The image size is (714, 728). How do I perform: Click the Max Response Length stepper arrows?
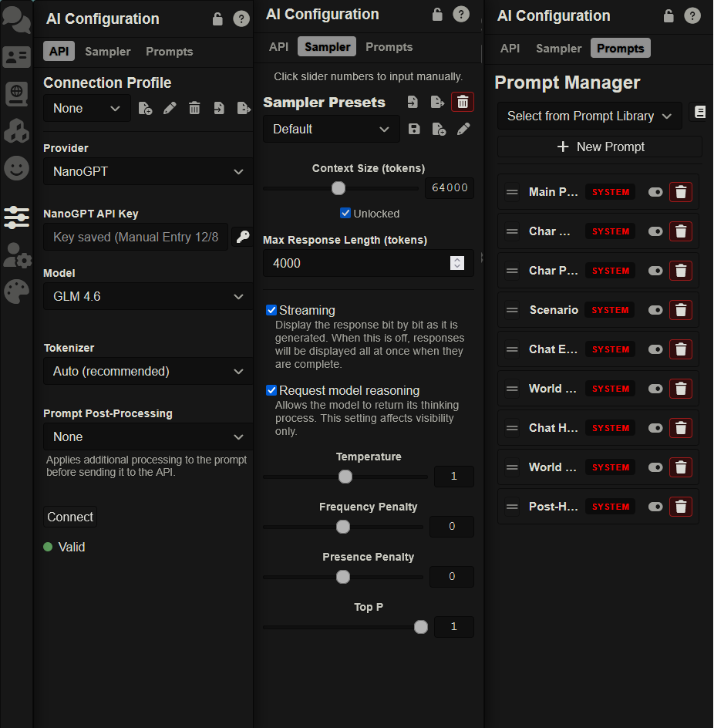pyautogui.click(x=456, y=263)
